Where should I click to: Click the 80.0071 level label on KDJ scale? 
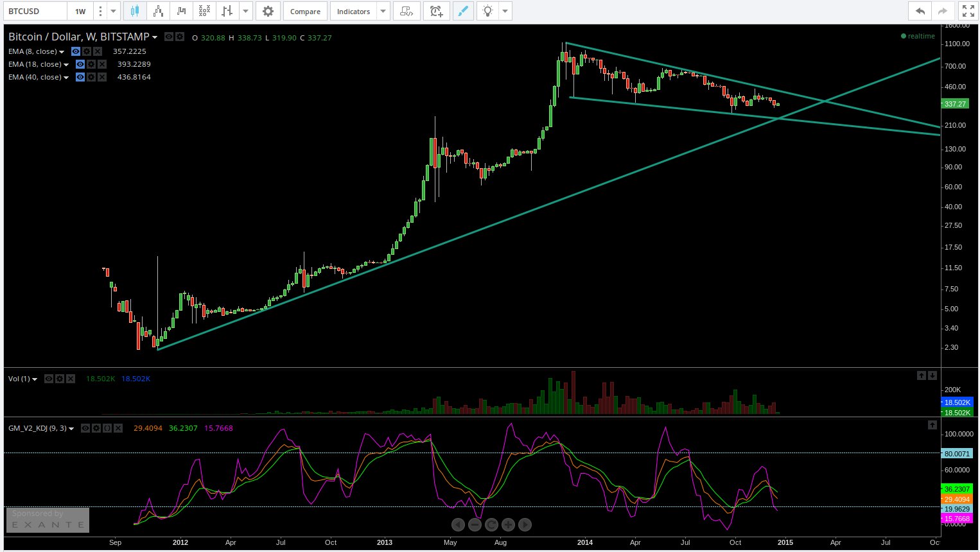tap(957, 453)
